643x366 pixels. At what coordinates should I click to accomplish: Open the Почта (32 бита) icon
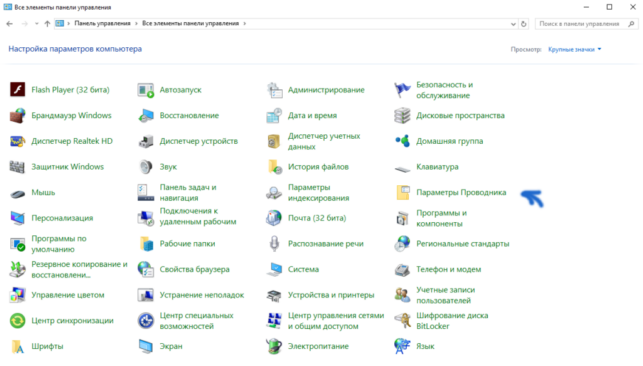click(274, 218)
